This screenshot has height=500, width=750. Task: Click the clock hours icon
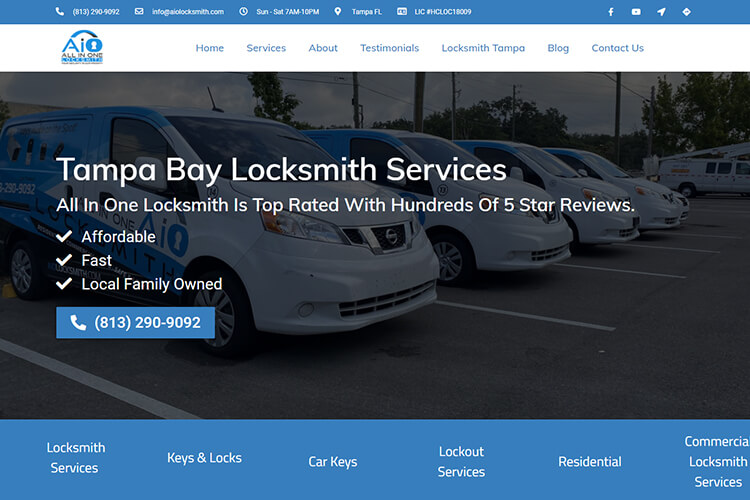[243, 11]
